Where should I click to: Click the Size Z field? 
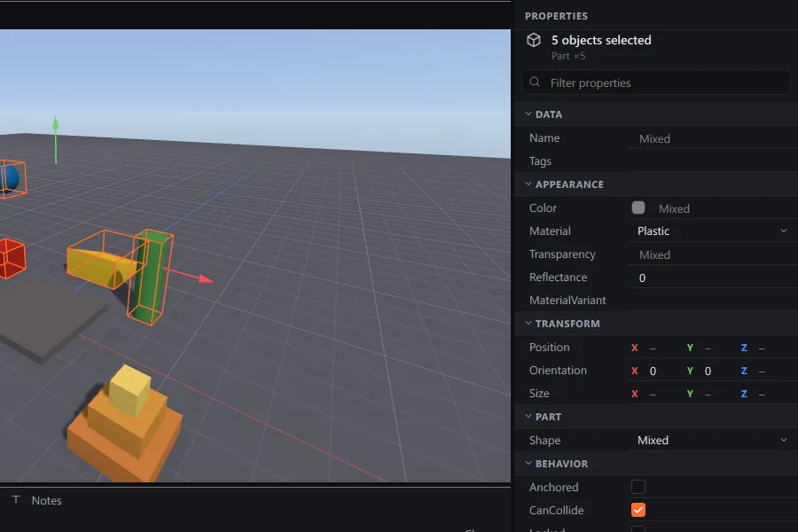(766, 394)
